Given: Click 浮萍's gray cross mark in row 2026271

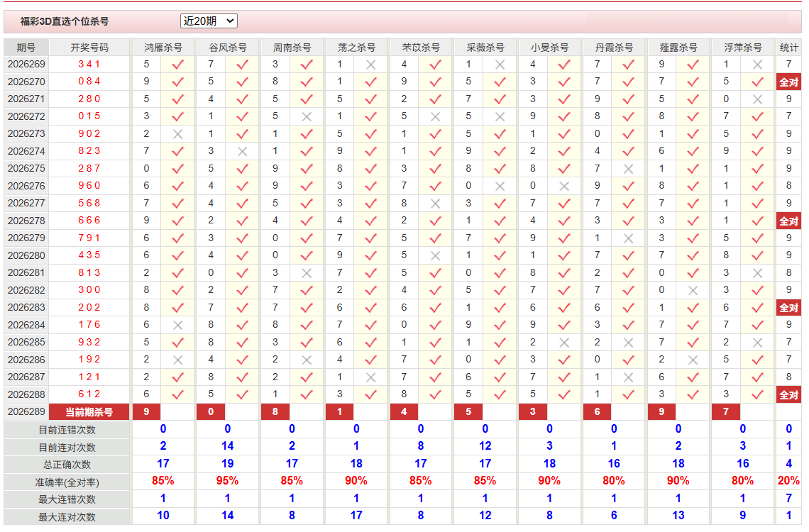Looking at the screenshot, I should pyautogui.click(x=757, y=99).
